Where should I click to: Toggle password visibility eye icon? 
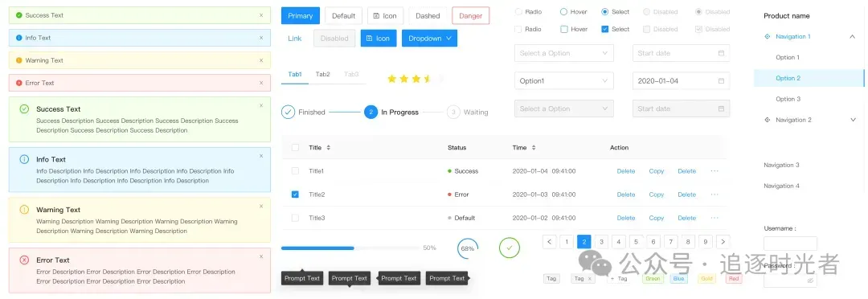pos(810,281)
